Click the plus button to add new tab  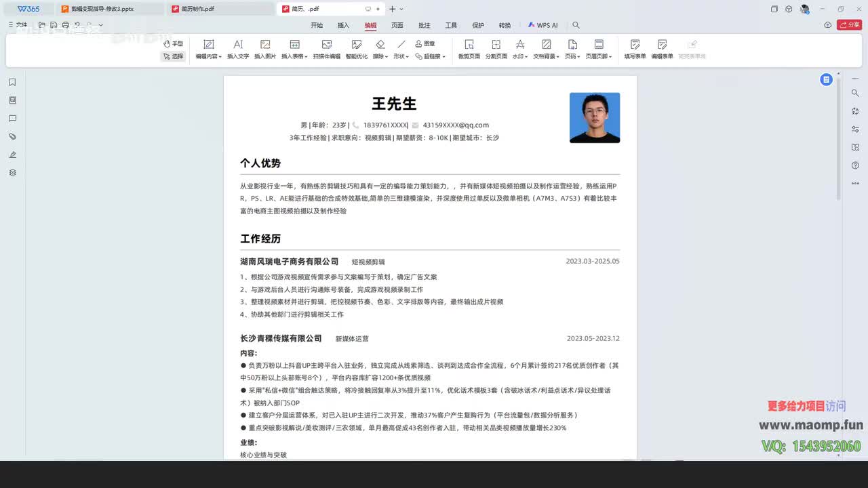pyautogui.click(x=392, y=9)
